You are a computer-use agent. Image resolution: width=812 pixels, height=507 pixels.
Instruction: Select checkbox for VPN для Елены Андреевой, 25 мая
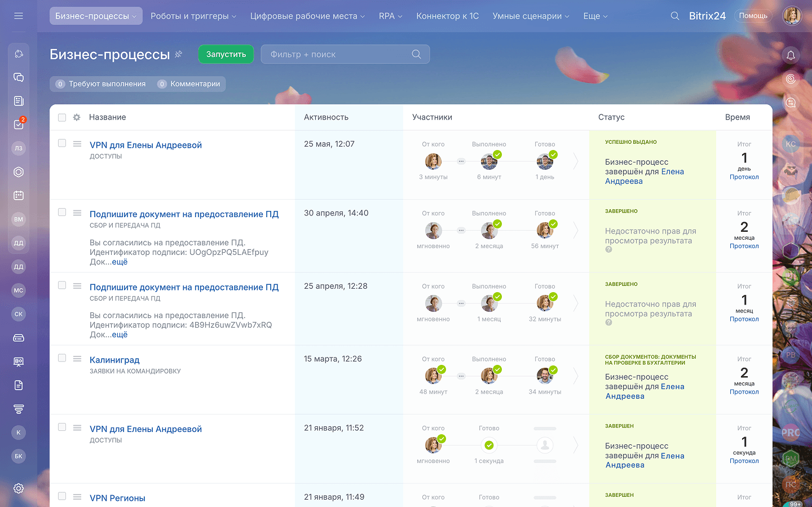tap(62, 143)
